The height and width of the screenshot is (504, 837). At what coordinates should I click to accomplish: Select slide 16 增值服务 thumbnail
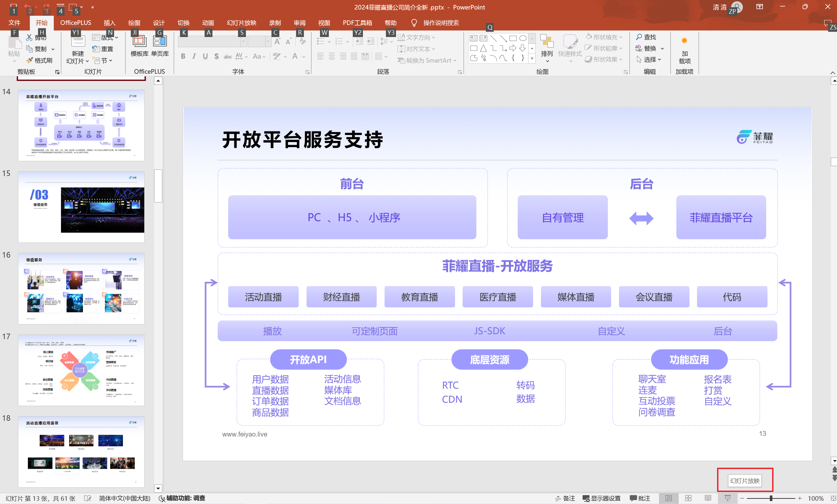point(81,288)
